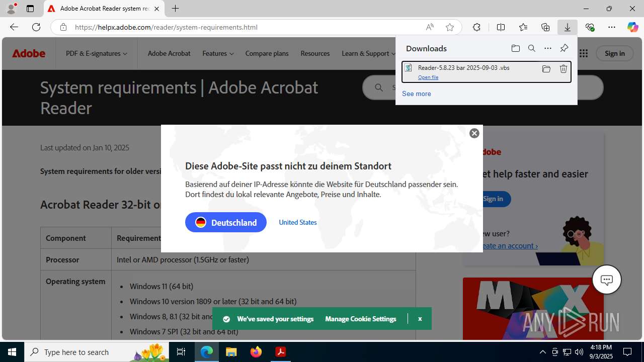Dismiss the cookie settings banner
The height and width of the screenshot is (362, 644).
pos(420,319)
